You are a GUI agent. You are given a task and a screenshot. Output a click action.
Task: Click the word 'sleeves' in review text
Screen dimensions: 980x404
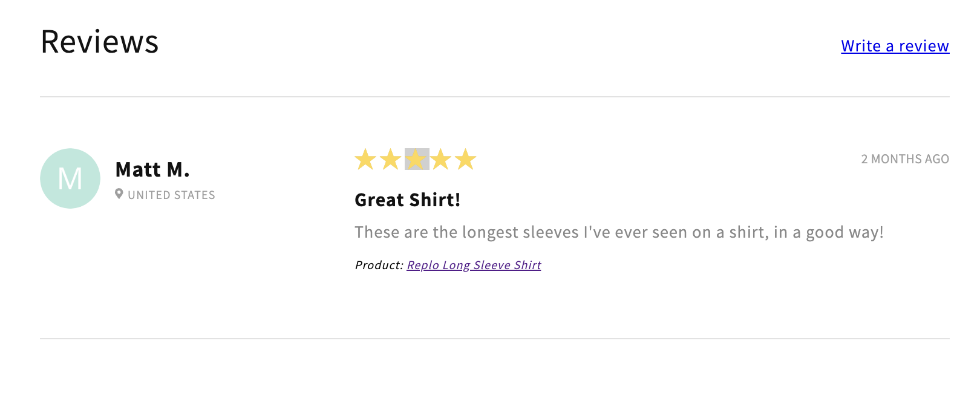click(x=550, y=232)
